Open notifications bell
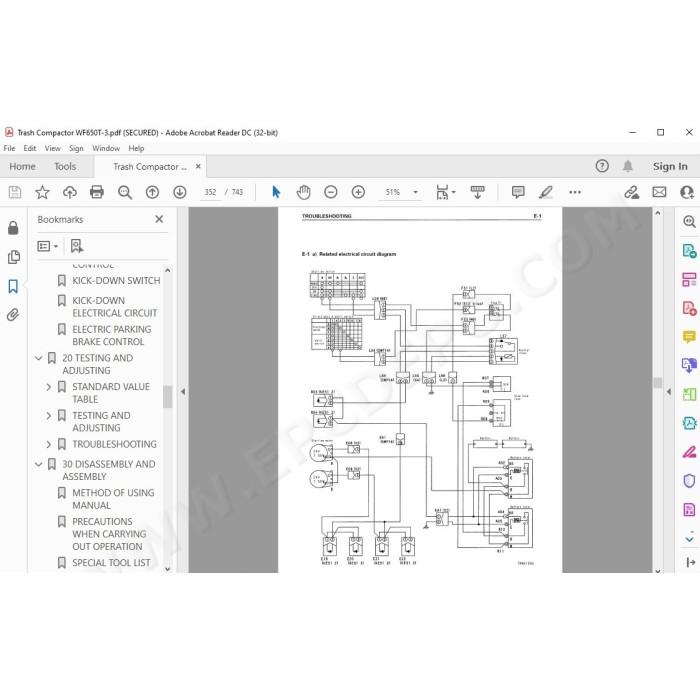The width and height of the screenshot is (700, 700). (628, 166)
